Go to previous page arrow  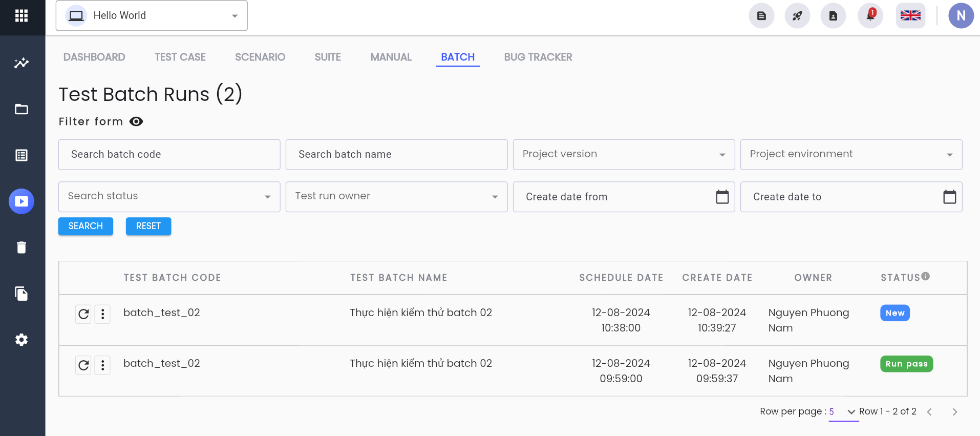point(929,412)
